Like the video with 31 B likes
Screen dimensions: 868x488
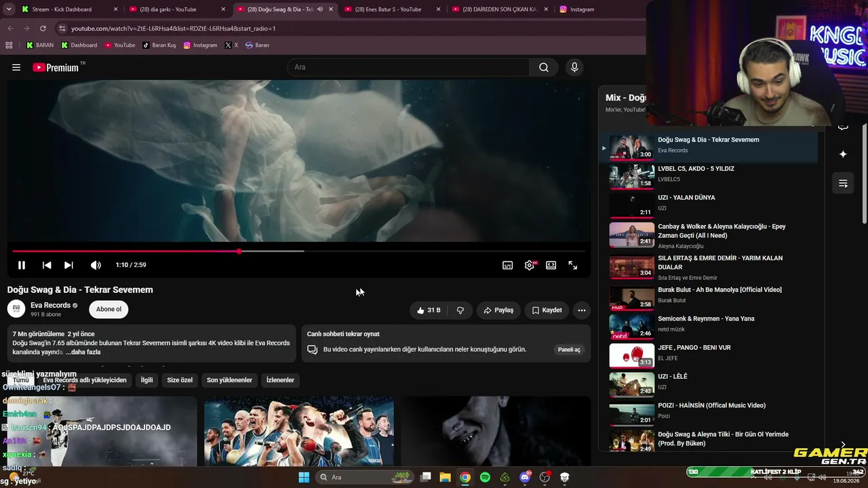pos(429,310)
